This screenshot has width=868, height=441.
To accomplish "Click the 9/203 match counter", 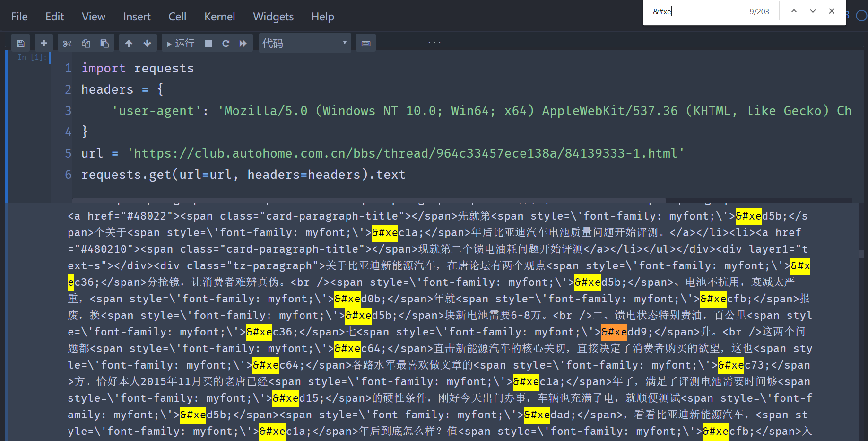I will (759, 11).
